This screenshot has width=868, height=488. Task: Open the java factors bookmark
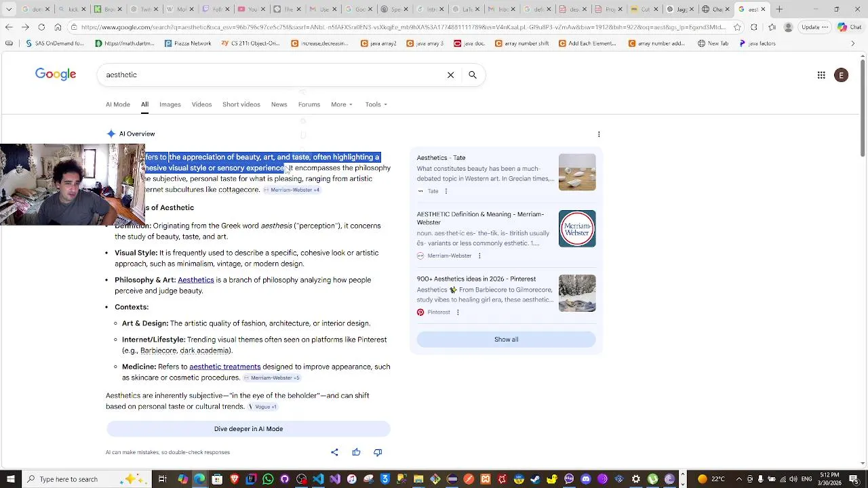click(x=757, y=43)
